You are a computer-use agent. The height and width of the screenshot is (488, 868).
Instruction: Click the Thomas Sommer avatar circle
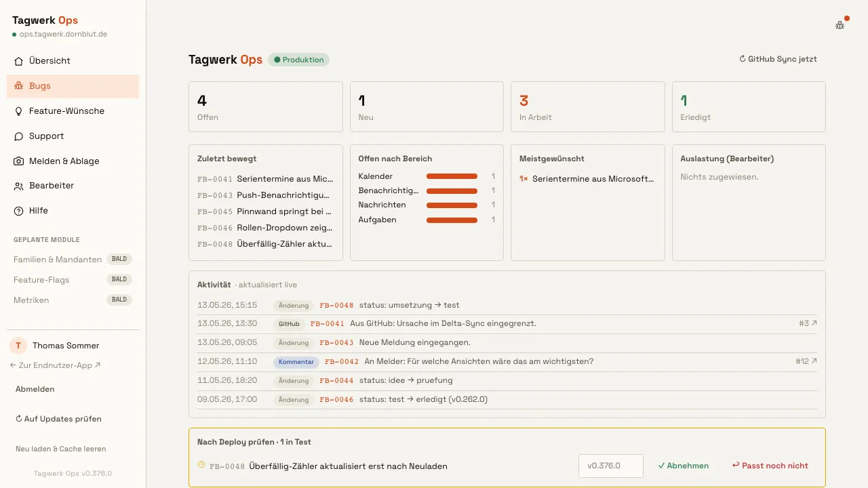[18, 346]
